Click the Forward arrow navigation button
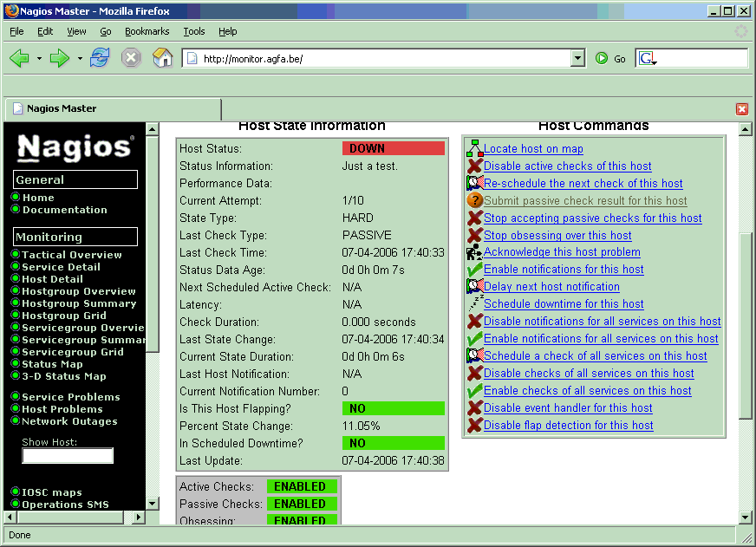Screen dimensions: 756x547 point(60,59)
